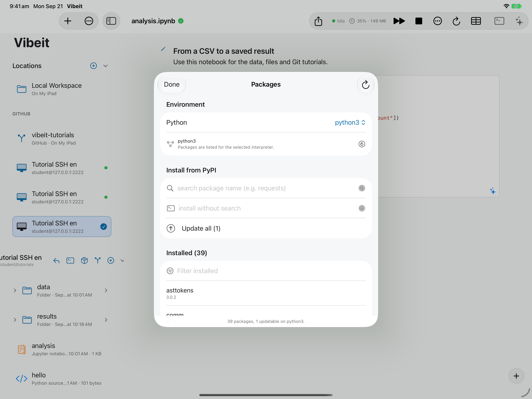Viewport: 532px width, 399px height.
Task: Open the analysis Jupyter notebook file
Action: (x=62, y=349)
